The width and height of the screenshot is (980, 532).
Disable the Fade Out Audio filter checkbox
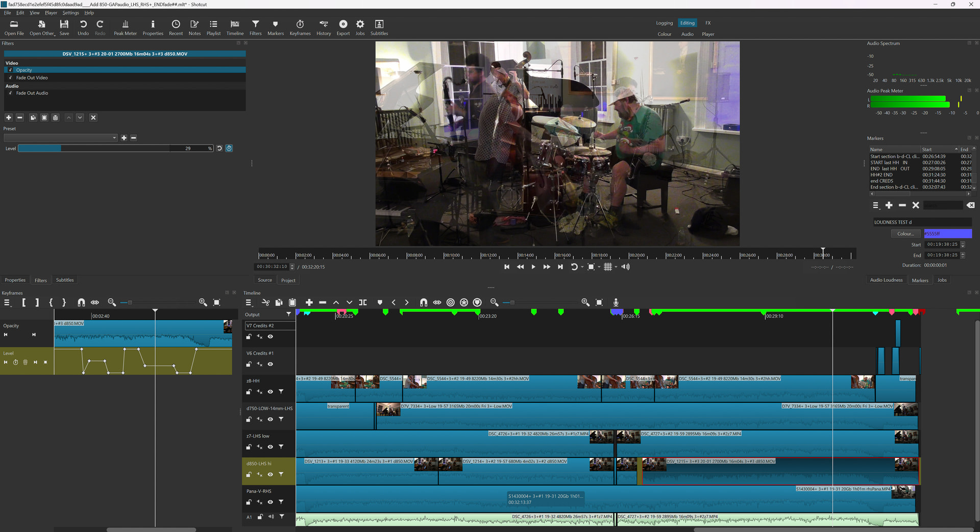(10, 93)
